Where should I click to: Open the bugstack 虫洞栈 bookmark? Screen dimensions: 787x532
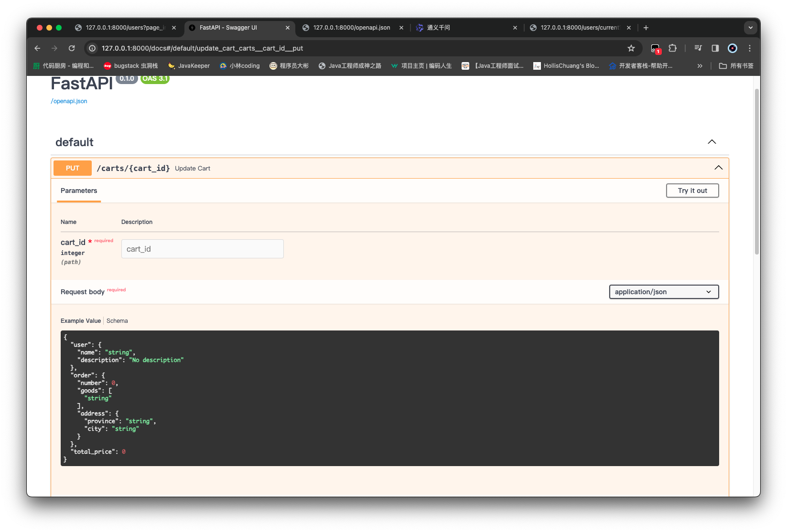coord(131,66)
